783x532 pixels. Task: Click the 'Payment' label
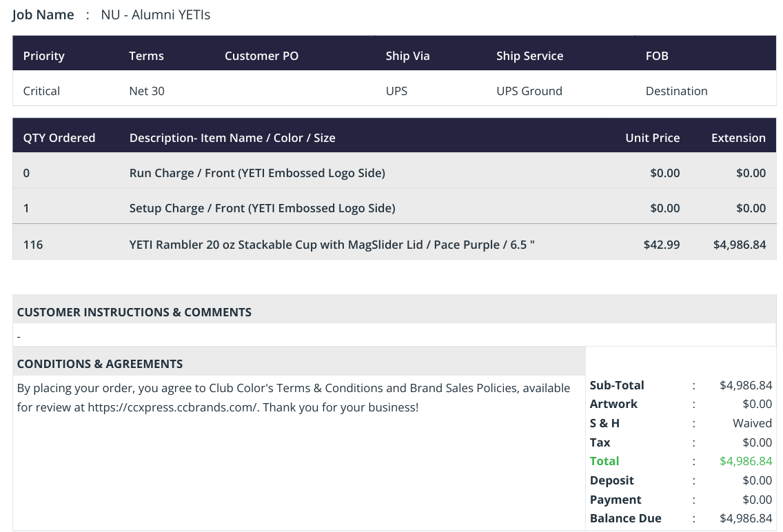[616, 500]
